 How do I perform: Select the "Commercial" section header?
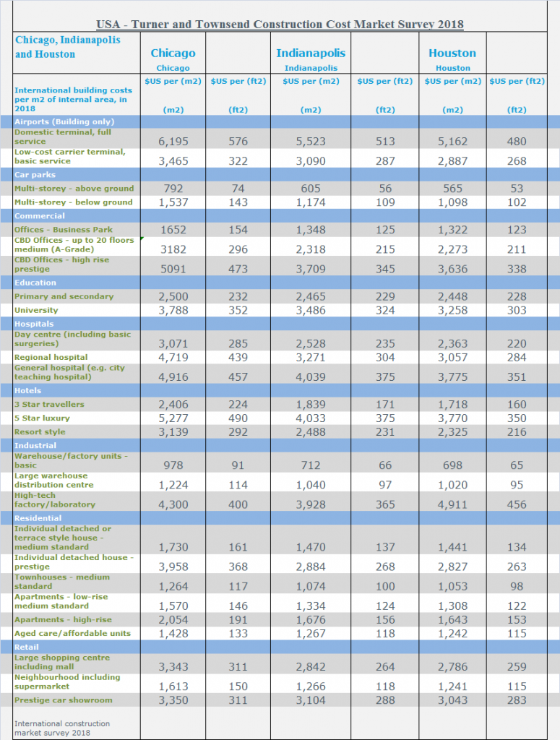tap(40, 215)
